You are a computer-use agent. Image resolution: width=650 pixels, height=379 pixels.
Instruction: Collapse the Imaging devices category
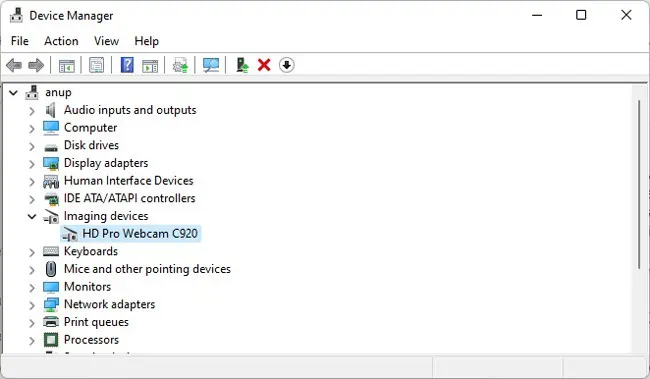pos(32,216)
